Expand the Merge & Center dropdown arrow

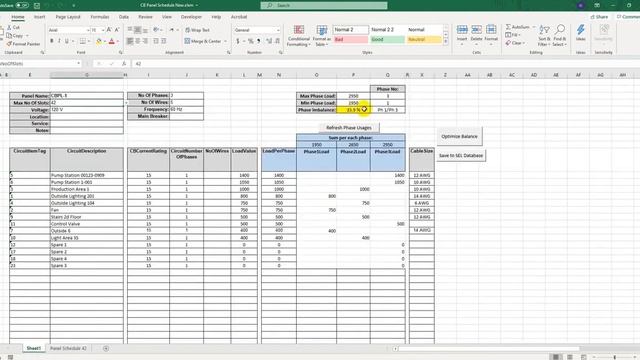(x=225, y=41)
